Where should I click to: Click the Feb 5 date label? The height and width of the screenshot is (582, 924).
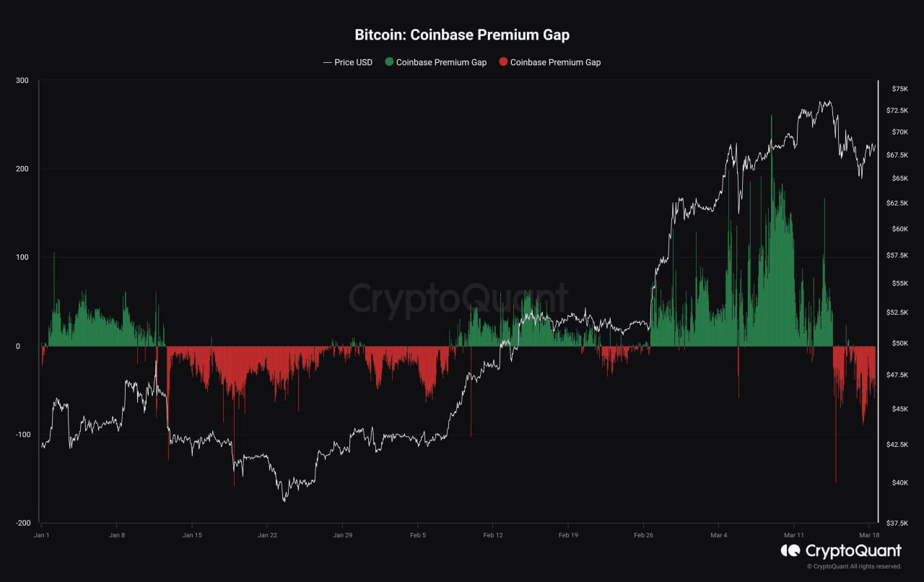pyautogui.click(x=418, y=536)
